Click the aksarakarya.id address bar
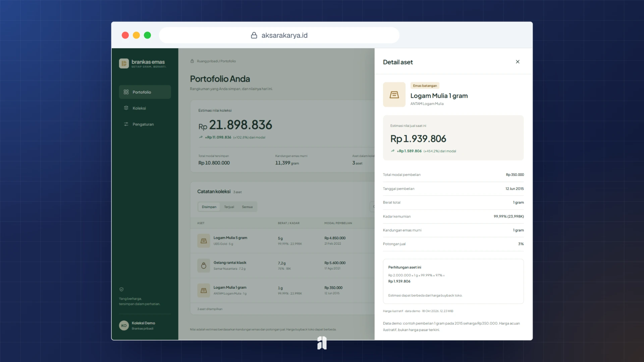 click(x=279, y=35)
